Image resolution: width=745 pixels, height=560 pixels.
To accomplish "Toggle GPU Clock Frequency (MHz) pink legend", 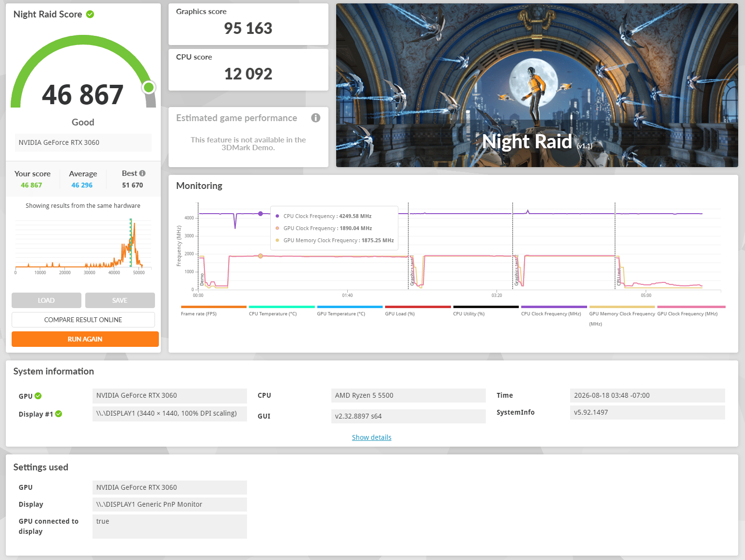I will point(691,311).
